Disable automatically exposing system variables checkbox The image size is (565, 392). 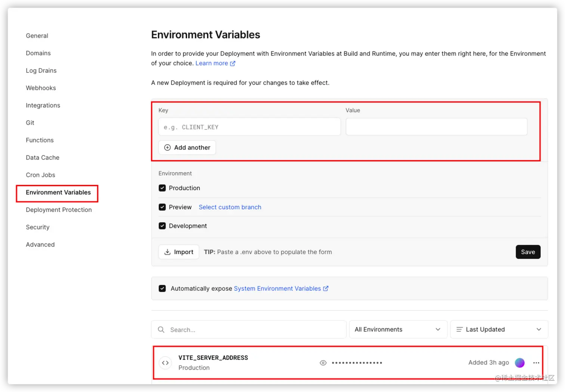coord(162,288)
